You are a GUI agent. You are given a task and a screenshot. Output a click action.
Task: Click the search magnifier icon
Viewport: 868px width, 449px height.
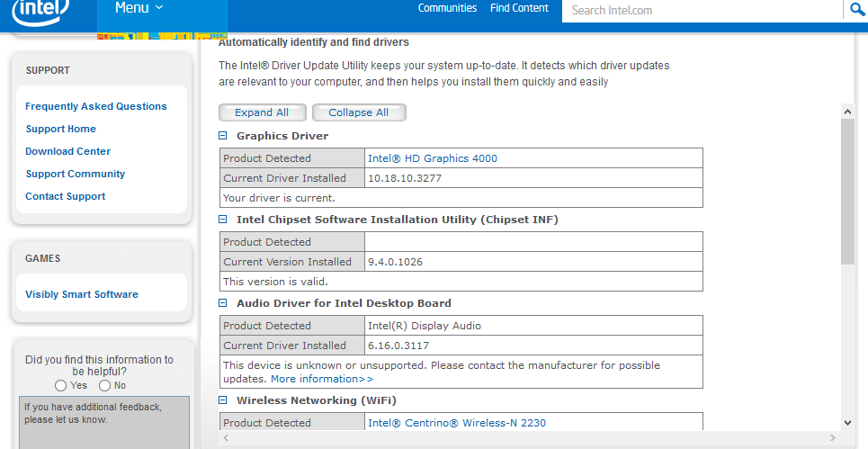point(855,9)
